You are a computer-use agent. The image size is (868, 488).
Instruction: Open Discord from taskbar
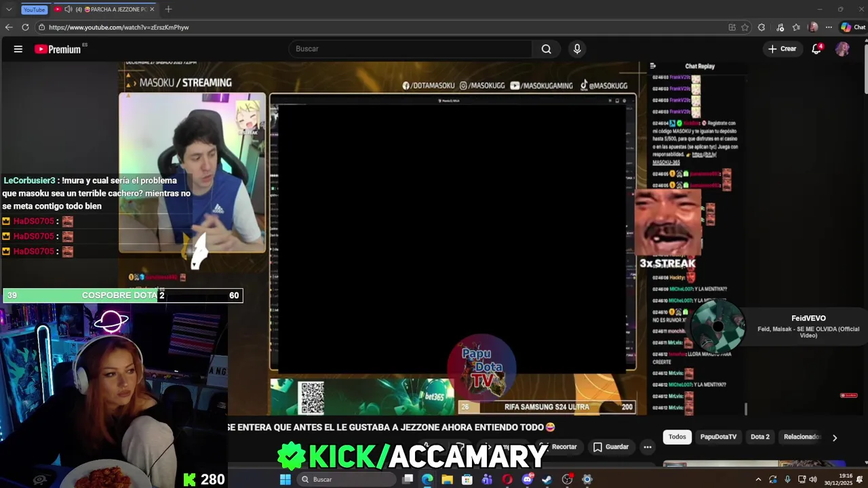tap(528, 479)
